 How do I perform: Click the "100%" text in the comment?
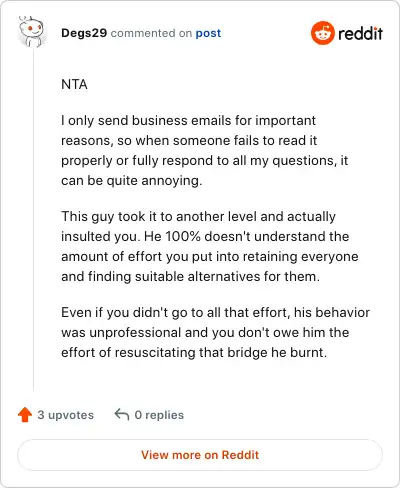click(183, 236)
